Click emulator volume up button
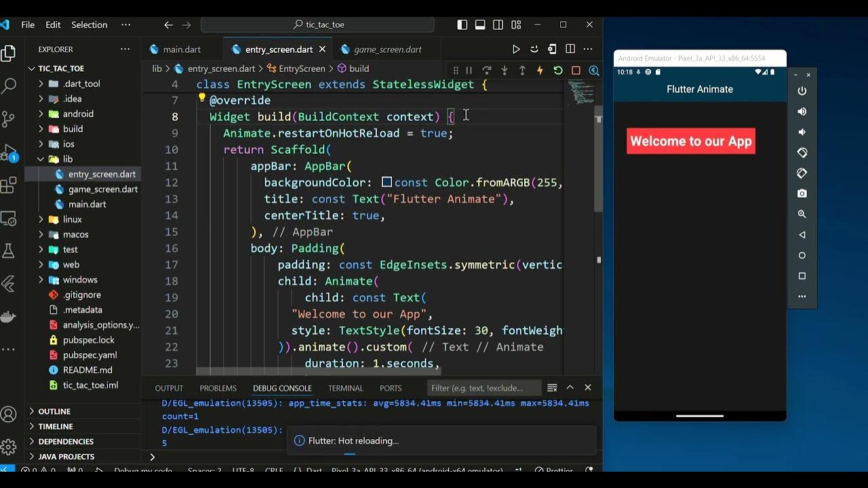 [x=802, y=111]
